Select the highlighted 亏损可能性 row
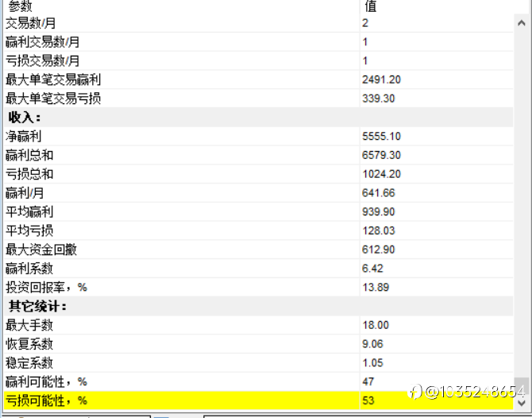The height and width of the screenshot is (418, 532). (x=259, y=401)
